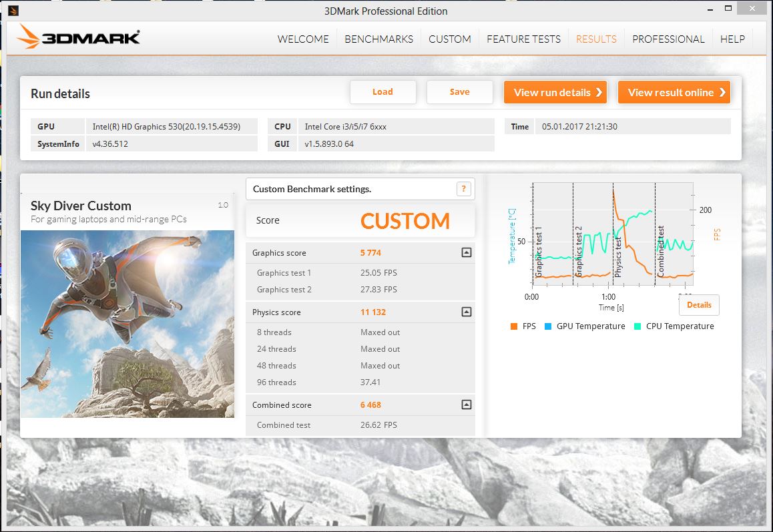Click the Save result button
773x532 pixels.
pos(459,91)
